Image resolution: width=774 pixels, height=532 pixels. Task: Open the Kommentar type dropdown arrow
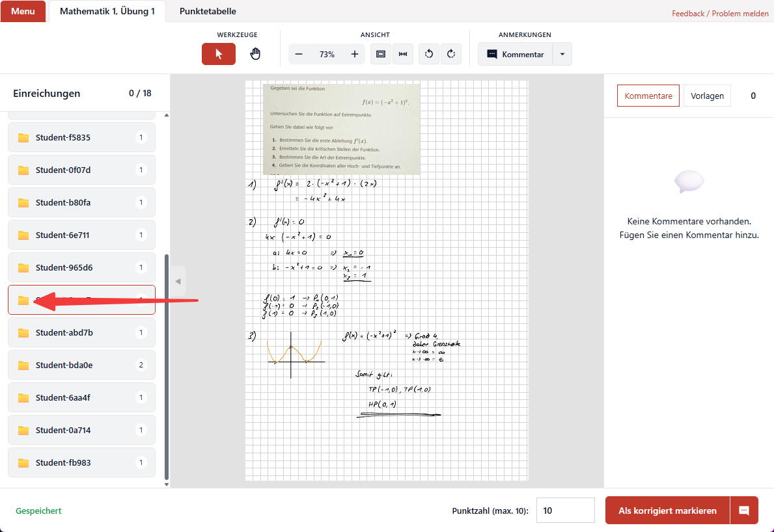coord(562,54)
